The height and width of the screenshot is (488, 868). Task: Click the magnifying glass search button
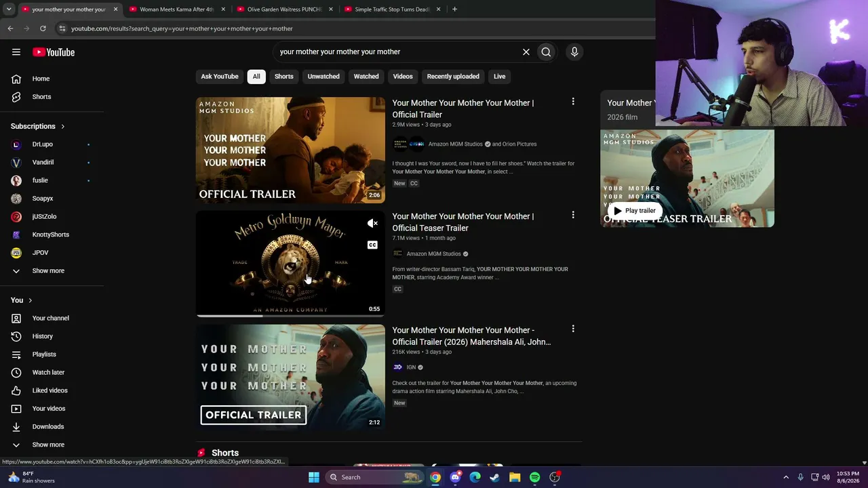tap(546, 52)
